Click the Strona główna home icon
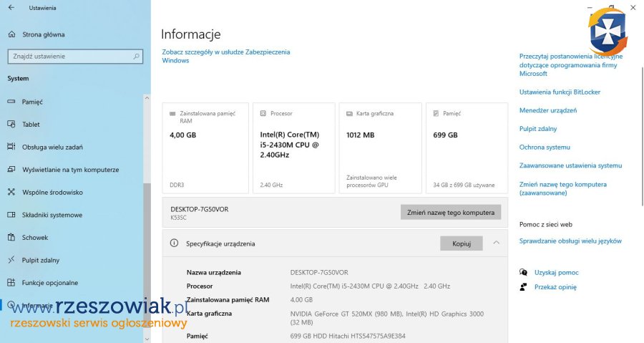Image resolution: width=644 pixels, height=343 pixels. 11,34
